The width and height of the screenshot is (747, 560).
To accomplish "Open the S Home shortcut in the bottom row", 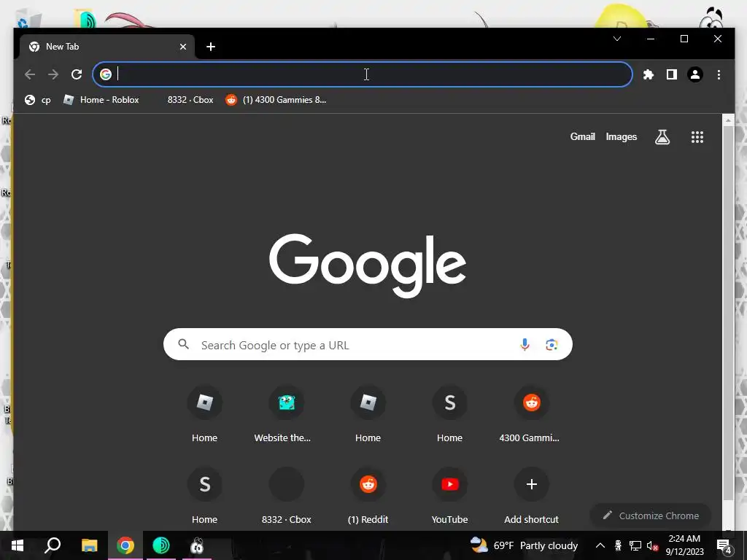I will [x=204, y=496].
